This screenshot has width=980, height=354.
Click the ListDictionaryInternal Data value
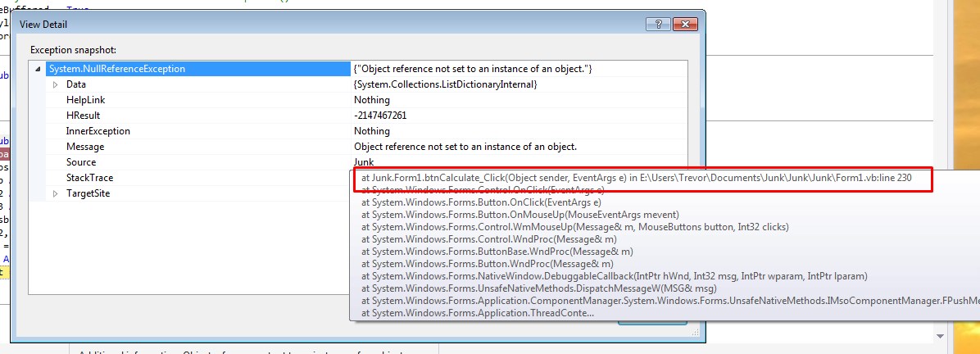[445, 84]
